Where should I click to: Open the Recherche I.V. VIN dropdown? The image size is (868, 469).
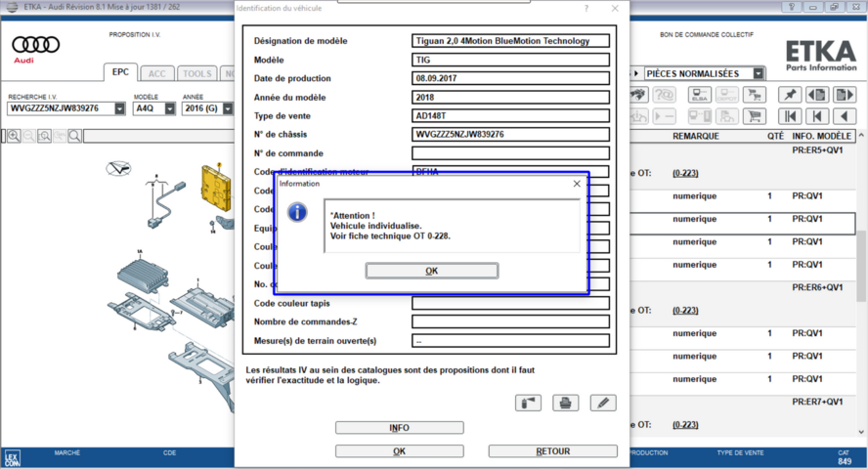click(x=120, y=108)
